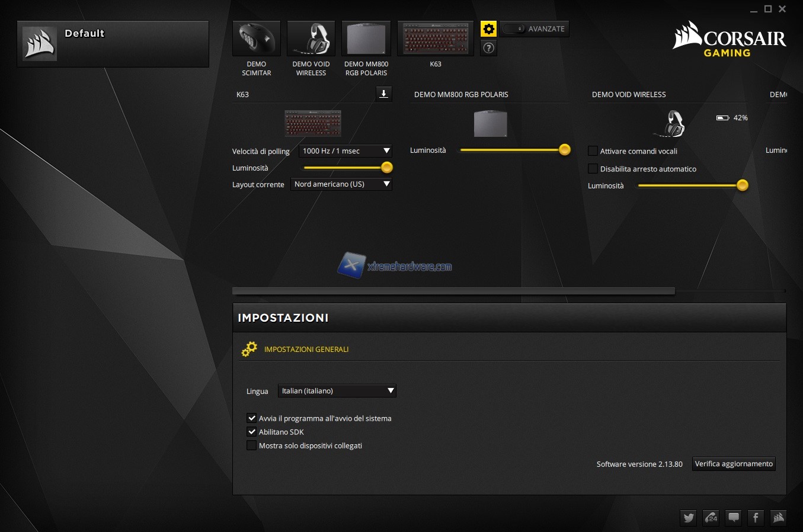803x532 pixels.
Task: Open the Lingua language dropdown
Action: 337,391
